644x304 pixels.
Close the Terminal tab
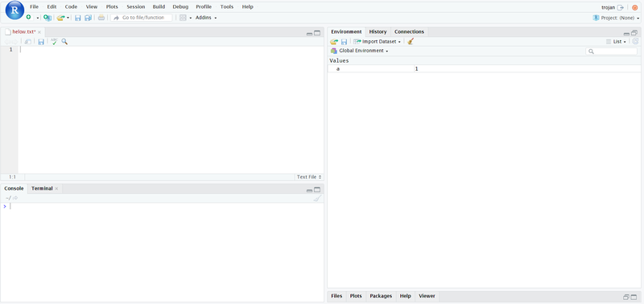[56, 189]
